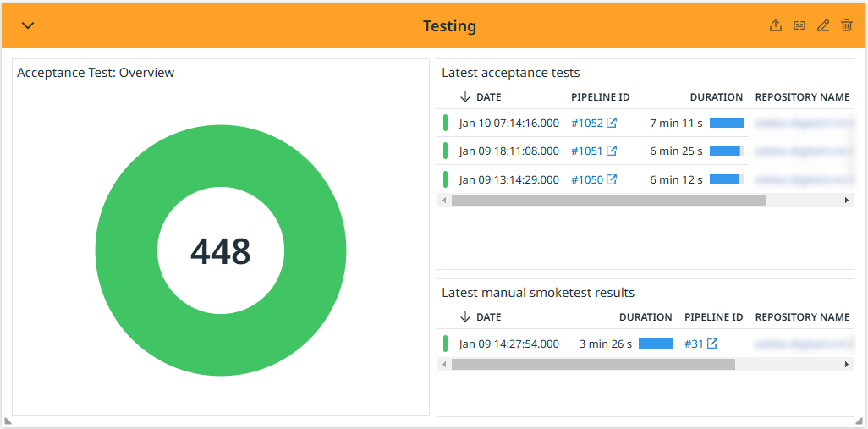The width and height of the screenshot is (868, 429).
Task: Click duration bar for 7 min 11 s
Action: pyautogui.click(x=726, y=123)
